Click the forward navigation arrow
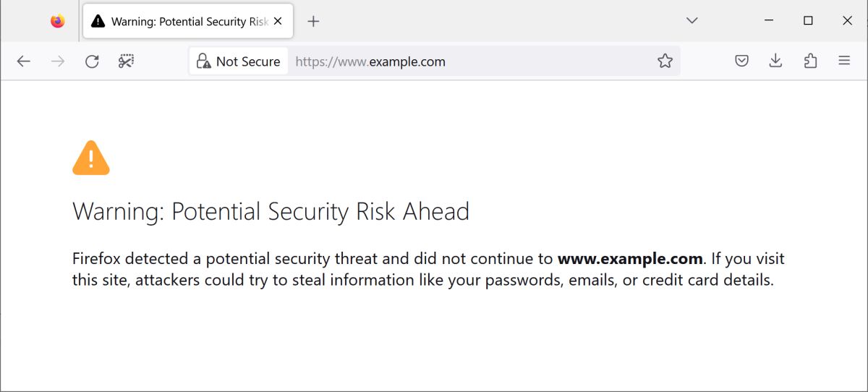868x392 pixels. [x=58, y=61]
